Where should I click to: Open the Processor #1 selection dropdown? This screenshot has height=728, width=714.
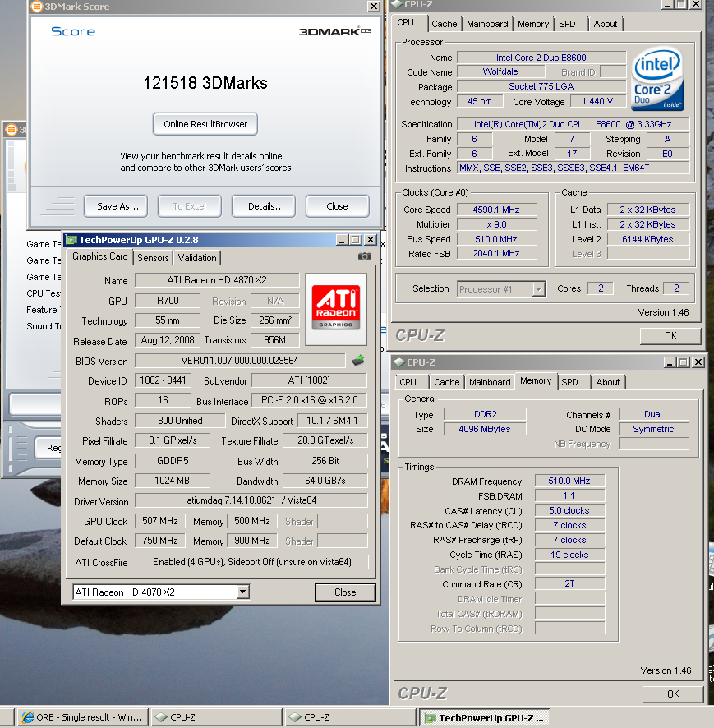[538, 289]
